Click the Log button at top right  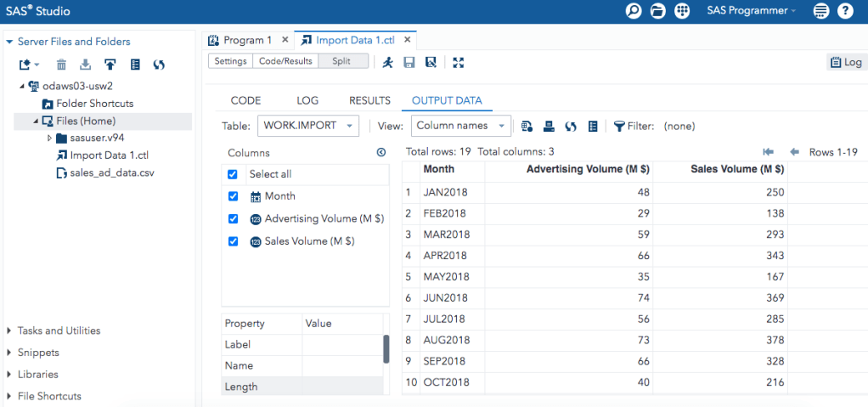pyautogui.click(x=846, y=62)
